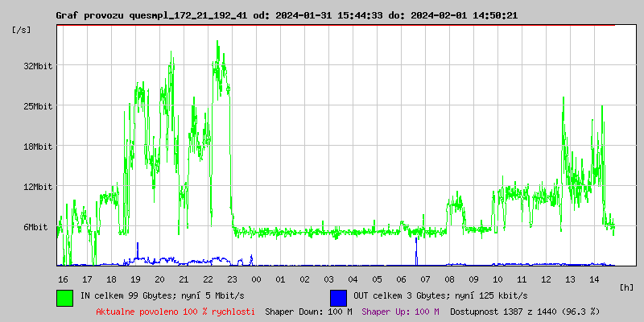Click the blue OUT legend swatch
This screenshot has width=644, height=322.
[x=338, y=298]
